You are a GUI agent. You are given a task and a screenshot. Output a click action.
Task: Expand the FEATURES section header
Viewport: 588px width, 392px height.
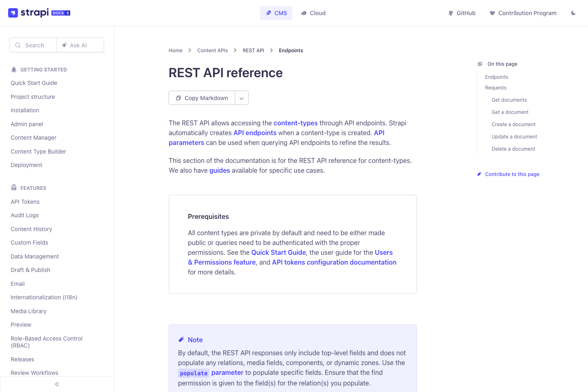coord(33,188)
